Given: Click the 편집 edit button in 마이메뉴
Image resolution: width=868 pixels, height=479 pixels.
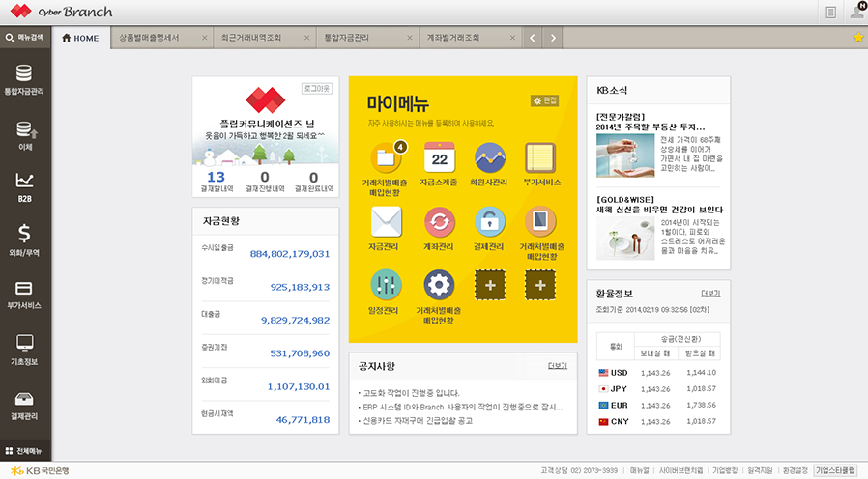Looking at the screenshot, I should coord(545,100).
